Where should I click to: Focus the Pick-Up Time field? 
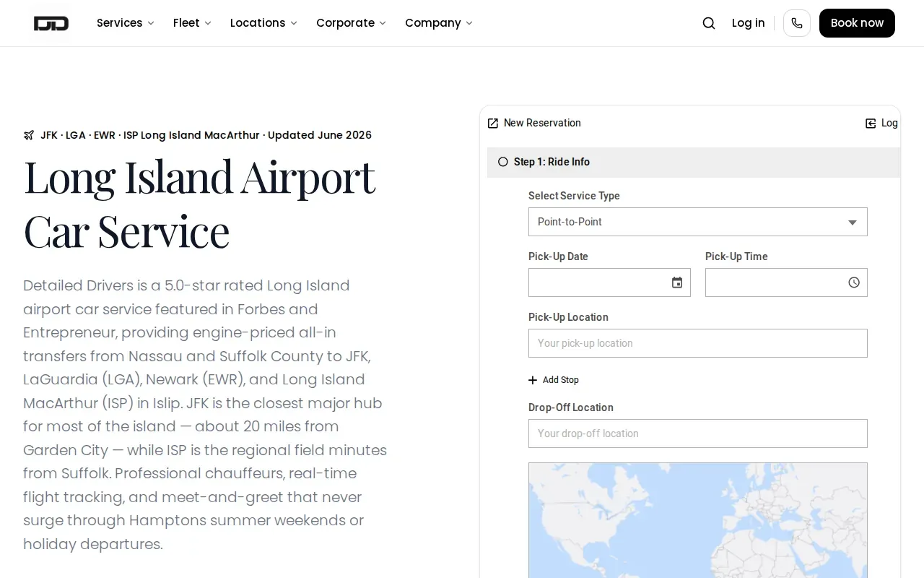coord(786,282)
